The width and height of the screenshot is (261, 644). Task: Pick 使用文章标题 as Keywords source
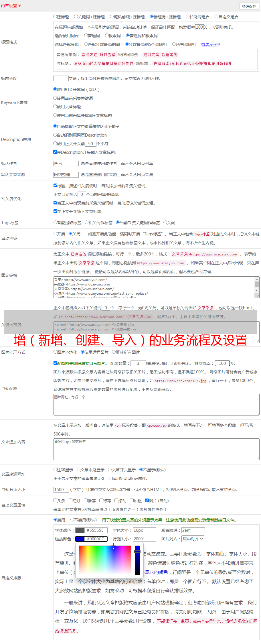(55, 107)
